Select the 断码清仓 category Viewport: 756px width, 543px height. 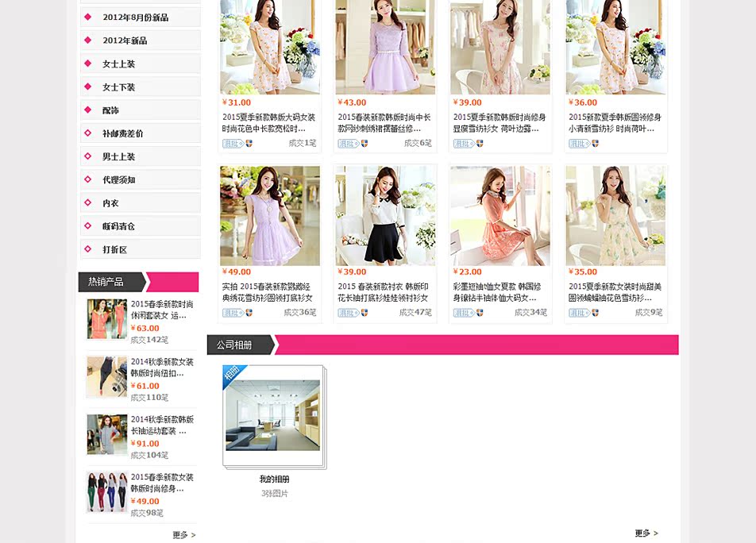pyautogui.click(x=118, y=227)
